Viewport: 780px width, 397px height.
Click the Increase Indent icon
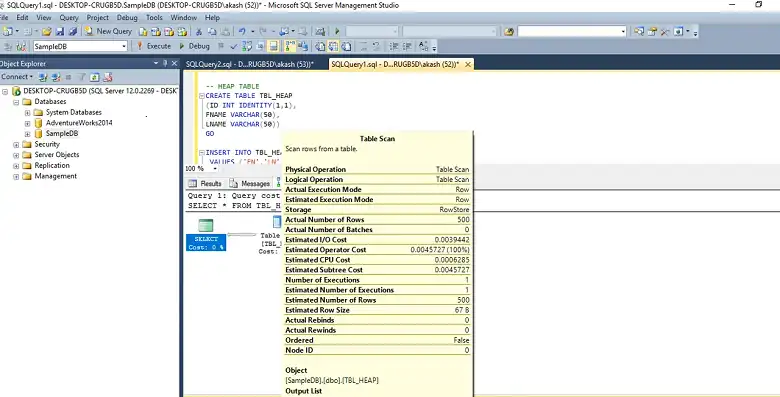[407, 46]
